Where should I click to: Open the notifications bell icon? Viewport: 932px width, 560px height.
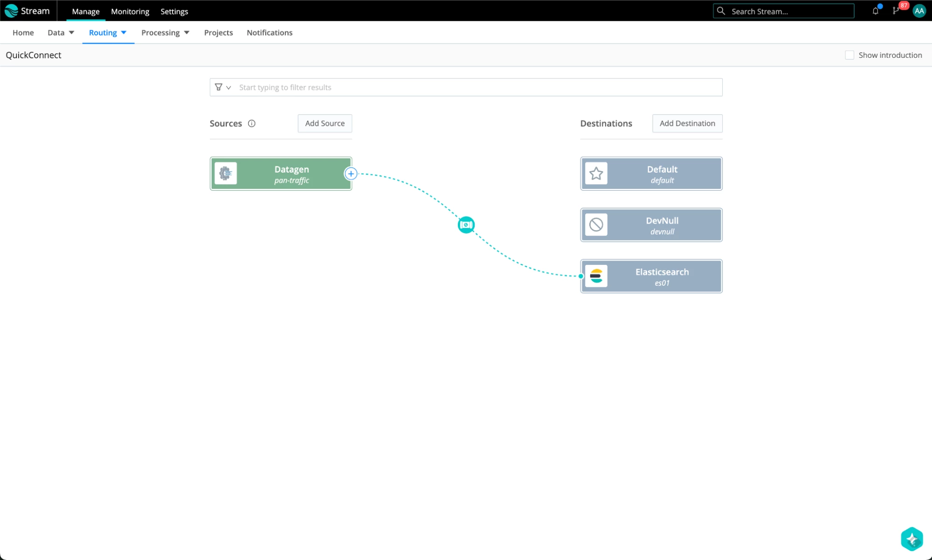click(875, 11)
